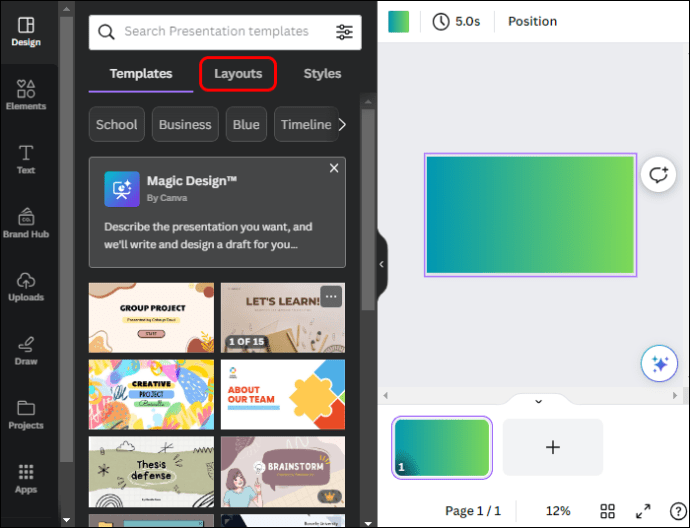
Task: Click the clock duration icon
Action: (440, 21)
